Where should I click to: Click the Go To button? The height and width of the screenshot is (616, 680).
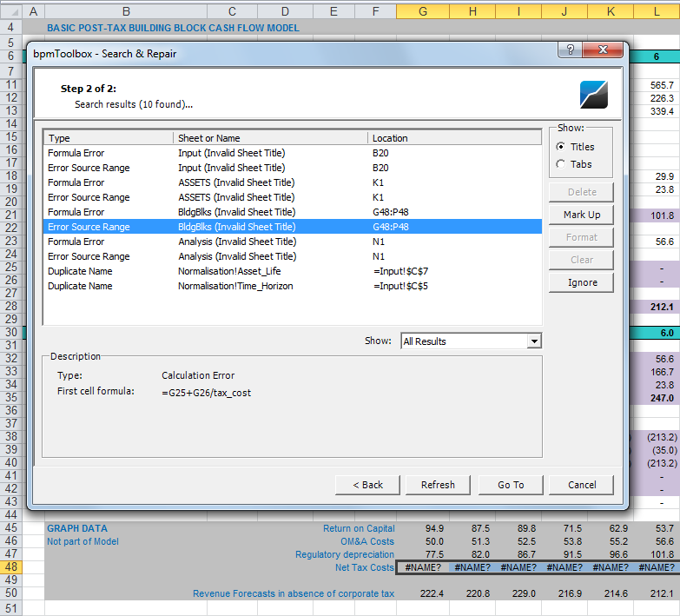511,485
